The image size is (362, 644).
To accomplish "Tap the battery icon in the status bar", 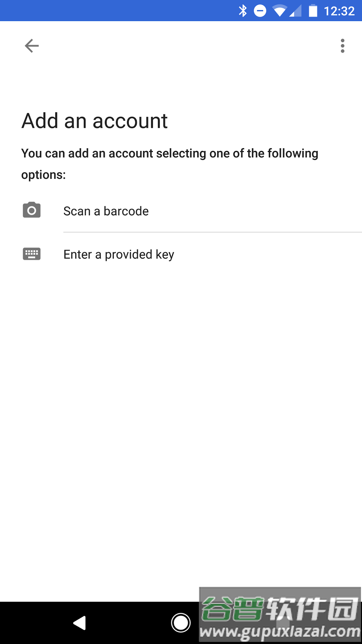I will [x=313, y=11].
